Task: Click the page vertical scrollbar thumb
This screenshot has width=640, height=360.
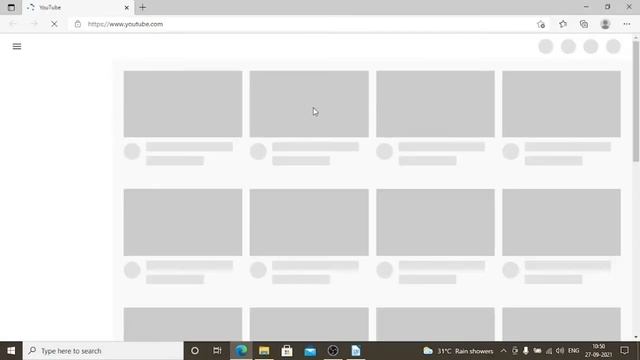Action: pos(636,101)
